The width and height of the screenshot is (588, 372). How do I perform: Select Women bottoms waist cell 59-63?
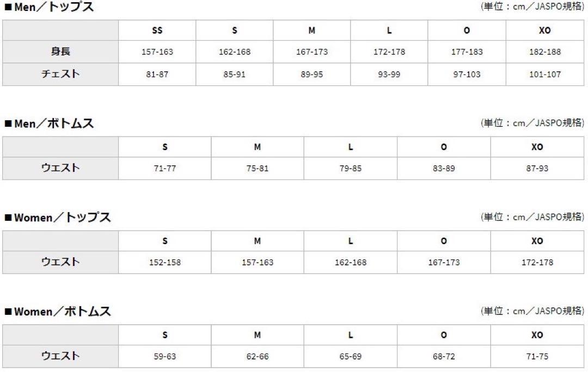(164, 356)
